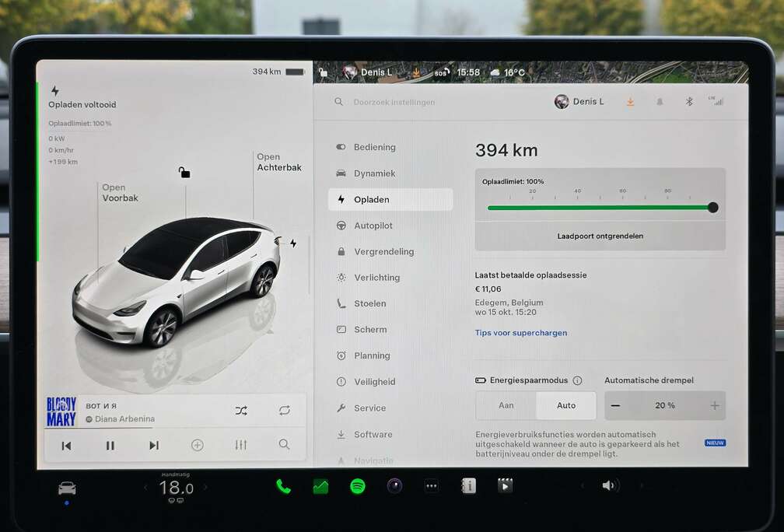Viewport: 784px width, 532px height.
Task: Open the phone app in the taskbar
Action: tap(282, 485)
